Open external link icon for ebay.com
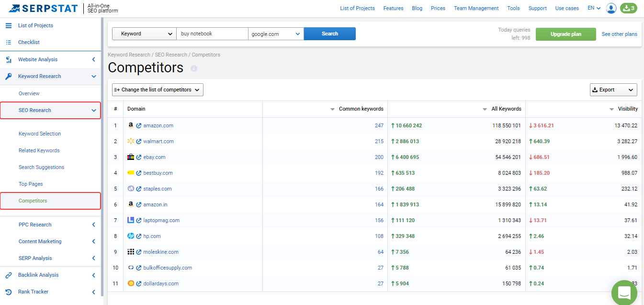The width and height of the screenshot is (644, 305). (x=139, y=157)
